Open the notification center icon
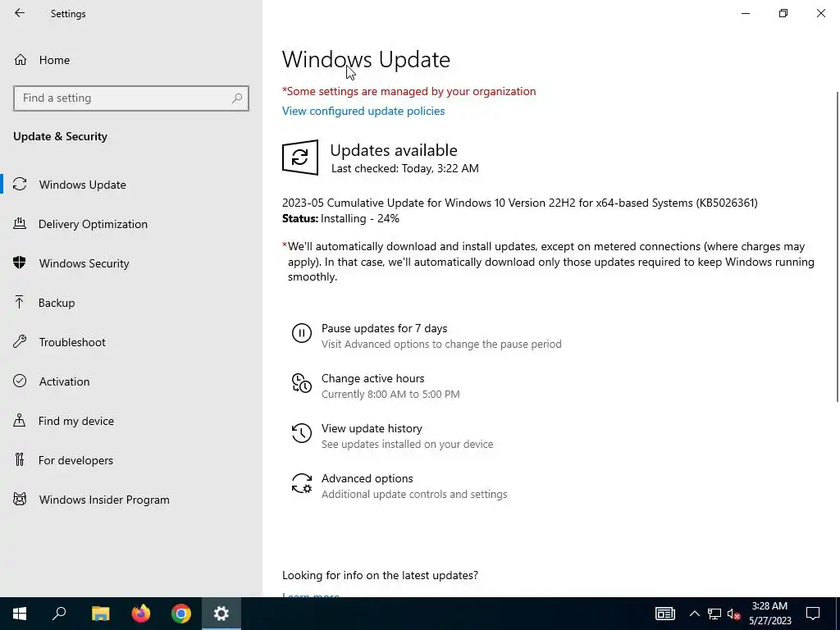Viewport: 840px width, 630px height. [813, 614]
